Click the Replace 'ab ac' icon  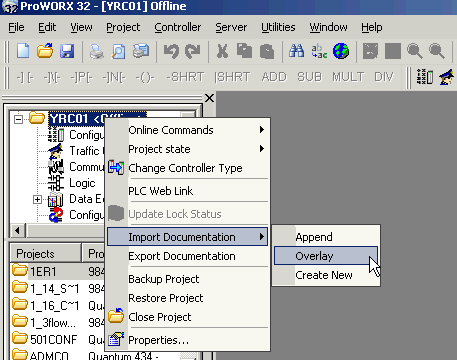pyautogui.click(x=319, y=51)
